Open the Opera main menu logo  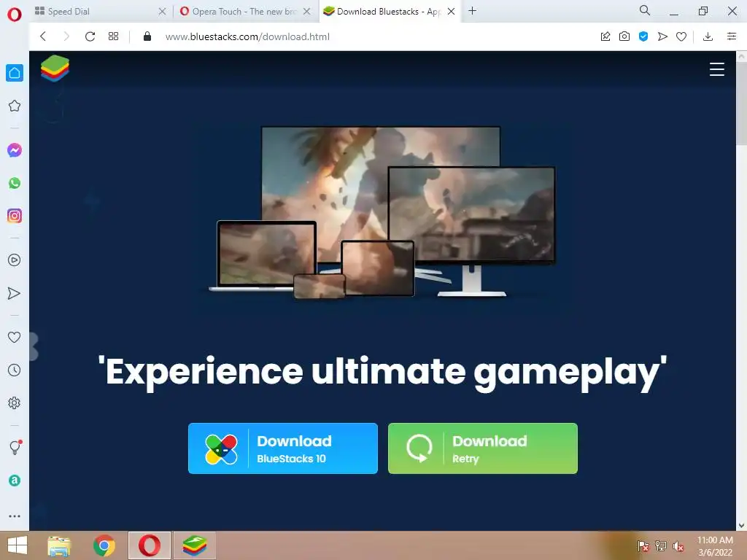tap(15, 15)
